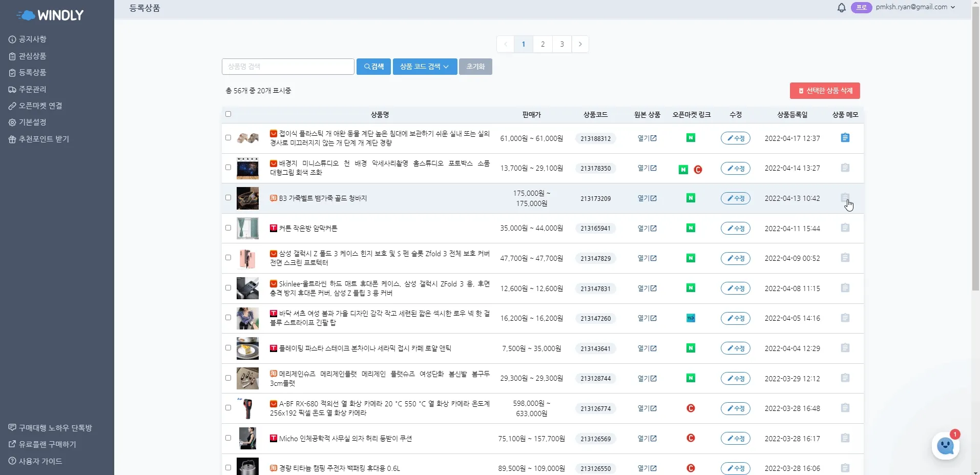Open memo for product 213126569
This screenshot has height=475, width=980.
pos(845,438)
